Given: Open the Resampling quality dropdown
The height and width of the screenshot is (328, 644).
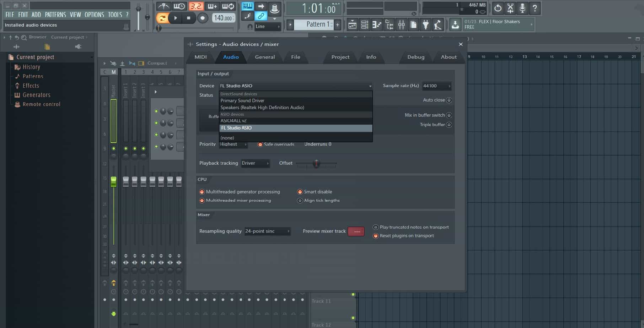Looking at the screenshot, I should click(x=267, y=231).
